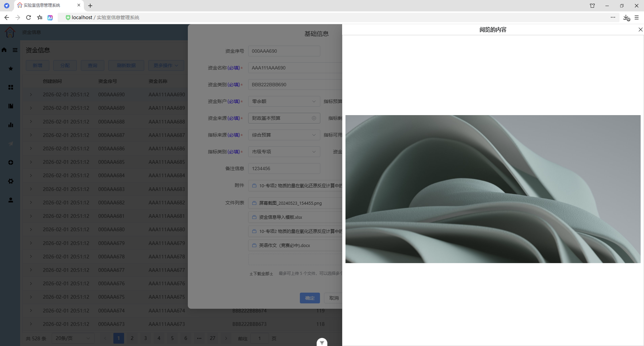Reload the page with refresh icon
The image size is (644, 346).
coord(29,17)
